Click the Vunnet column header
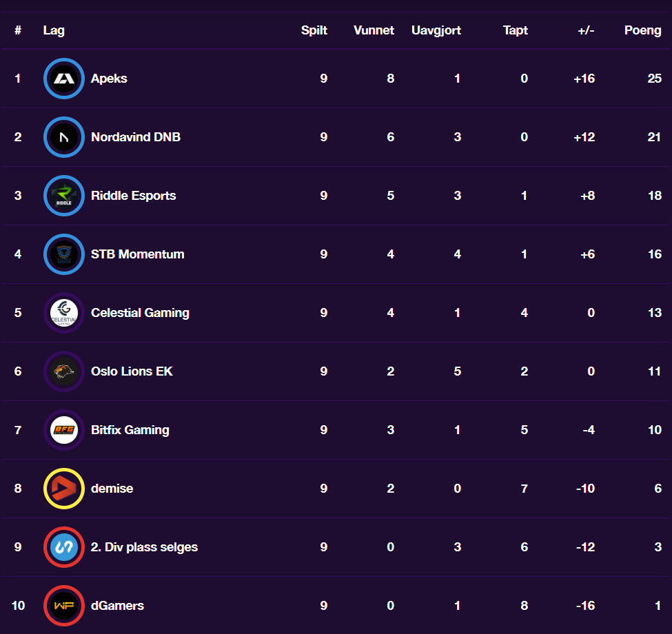The width and height of the screenshot is (672, 634). click(x=374, y=30)
